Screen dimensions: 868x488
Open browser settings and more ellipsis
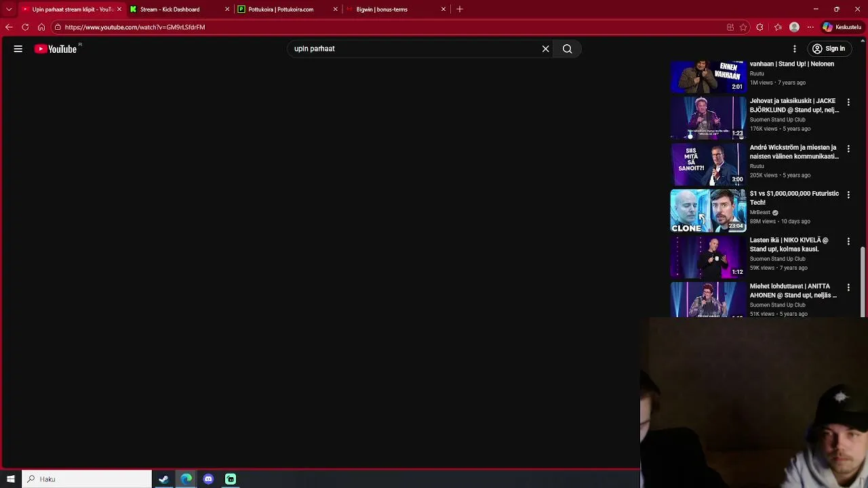810,27
